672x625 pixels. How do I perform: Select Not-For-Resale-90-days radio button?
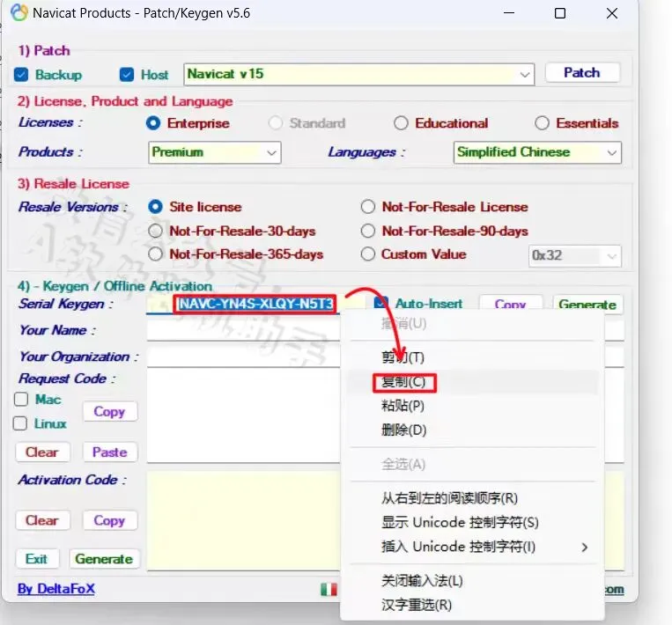point(368,231)
